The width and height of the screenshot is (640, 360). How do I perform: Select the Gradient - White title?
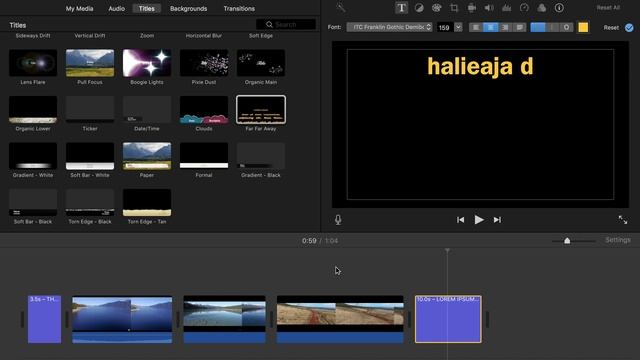tap(33, 156)
